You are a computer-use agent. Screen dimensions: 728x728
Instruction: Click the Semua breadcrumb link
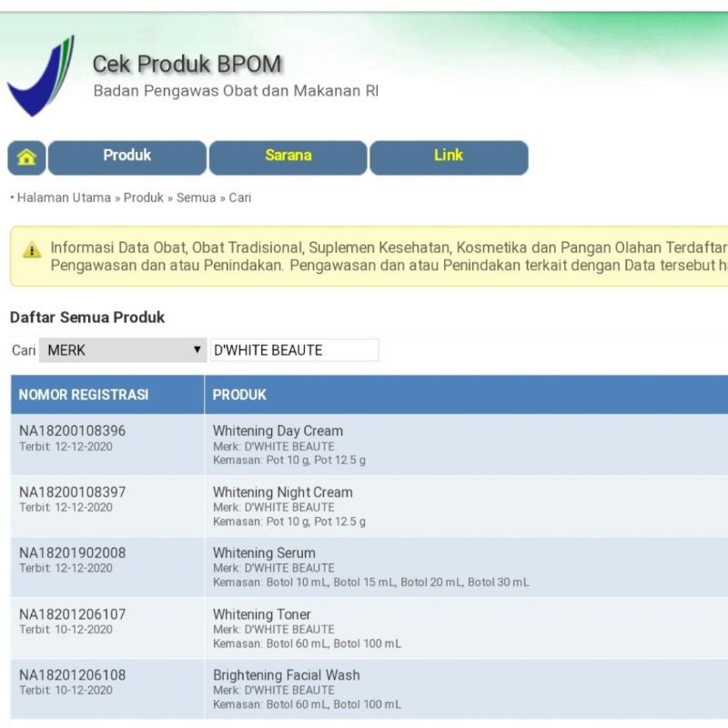(196, 197)
